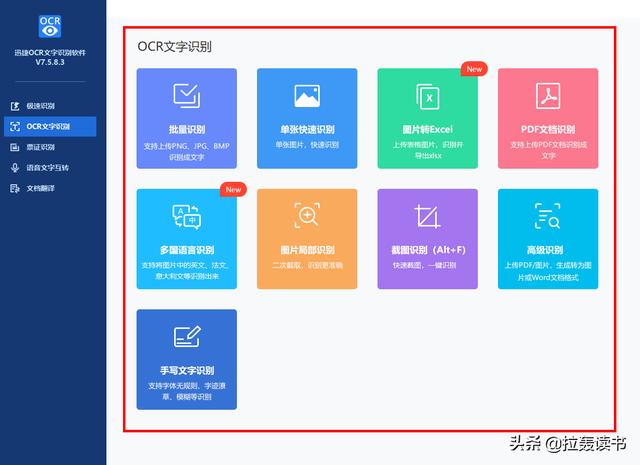Select the 图片转Excel spreadsheet icon
Screen dimensions: 640x465
click(427, 97)
